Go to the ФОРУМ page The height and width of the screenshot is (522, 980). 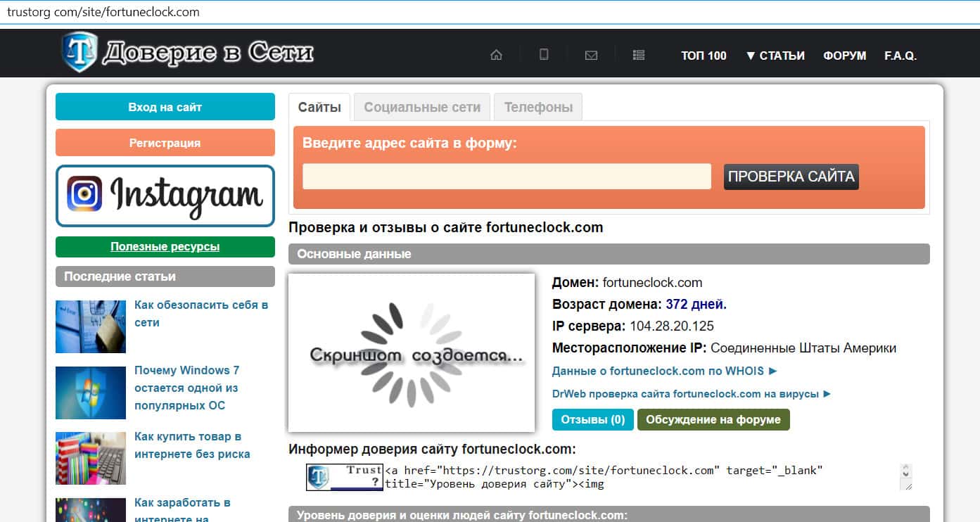tap(845, 56)
